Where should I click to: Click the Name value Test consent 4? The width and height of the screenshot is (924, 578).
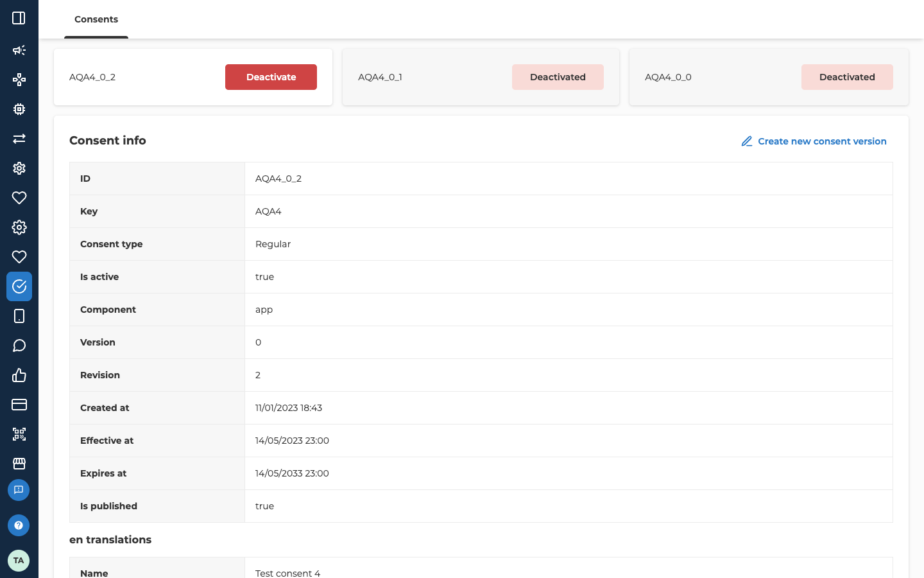287,573
